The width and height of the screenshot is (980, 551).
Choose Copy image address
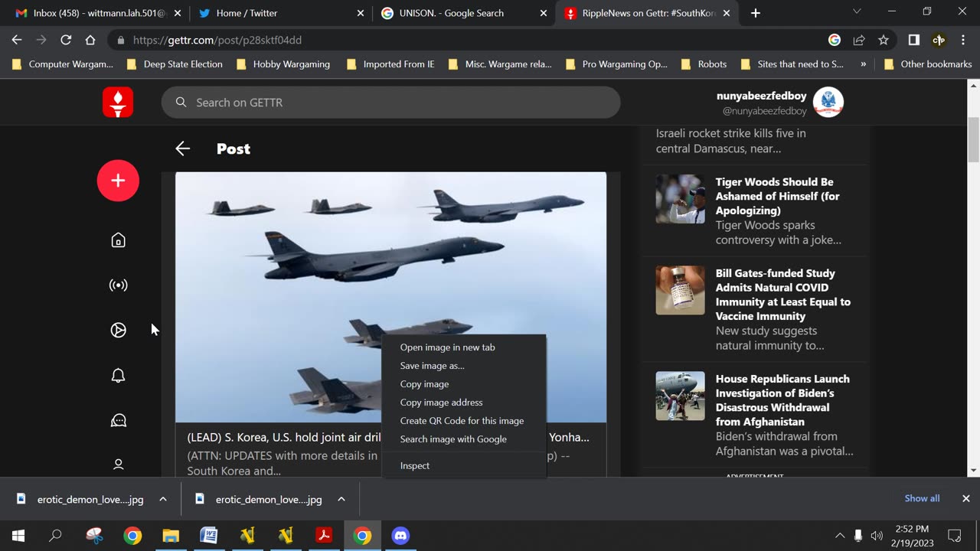[x=464, y=403]
